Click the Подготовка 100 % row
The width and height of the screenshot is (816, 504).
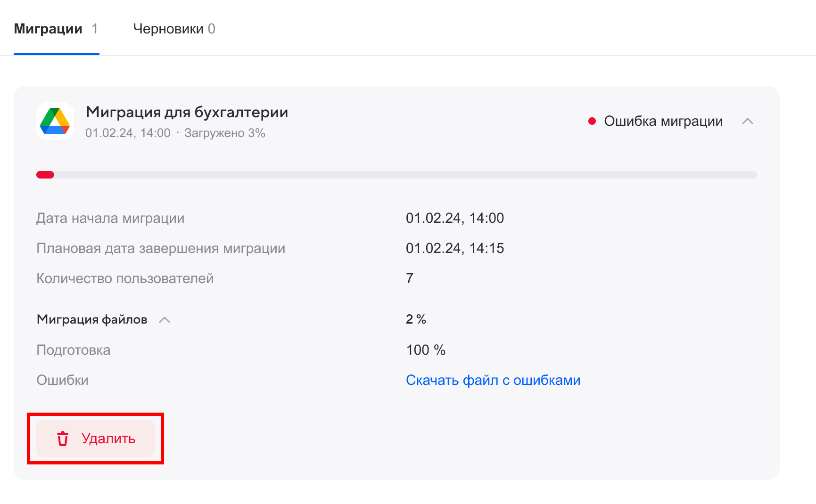[425, 350]
